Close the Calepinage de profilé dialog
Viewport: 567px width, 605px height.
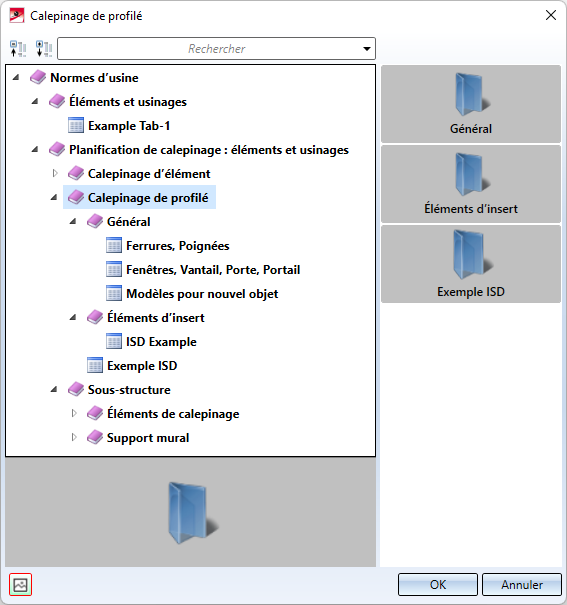pos(551,15)
